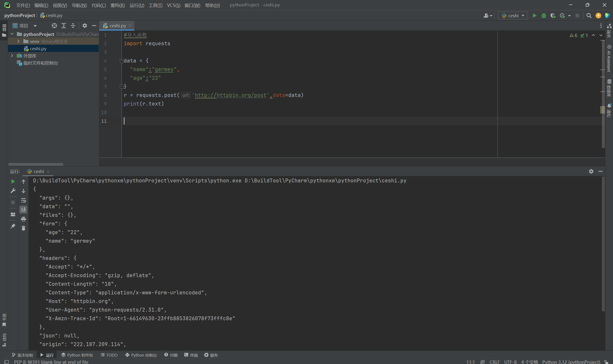
Task: Collapse the pythonProject tree node
Action: (x=12, y=34)
